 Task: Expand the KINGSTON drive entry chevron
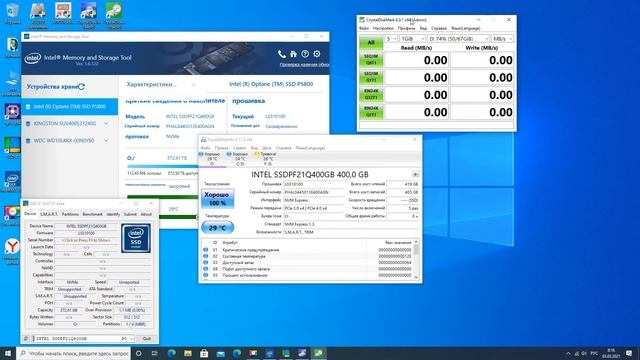coord(106,123)
